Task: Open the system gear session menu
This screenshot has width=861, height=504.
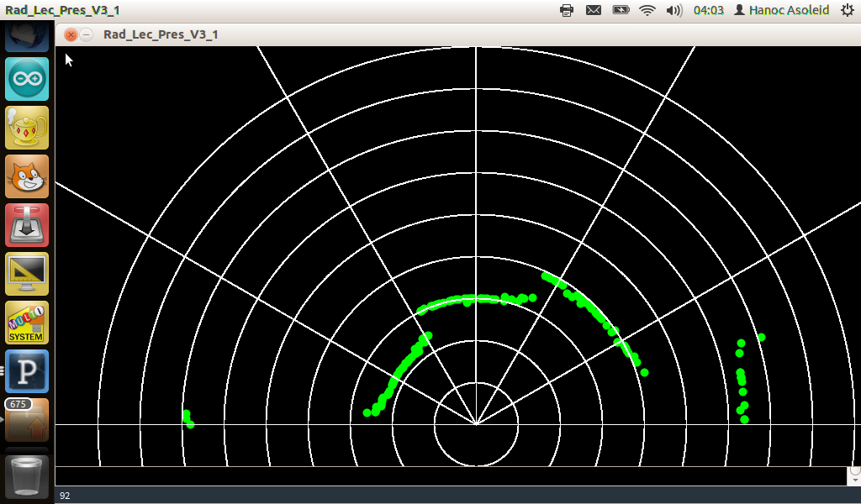Action: 848,10
